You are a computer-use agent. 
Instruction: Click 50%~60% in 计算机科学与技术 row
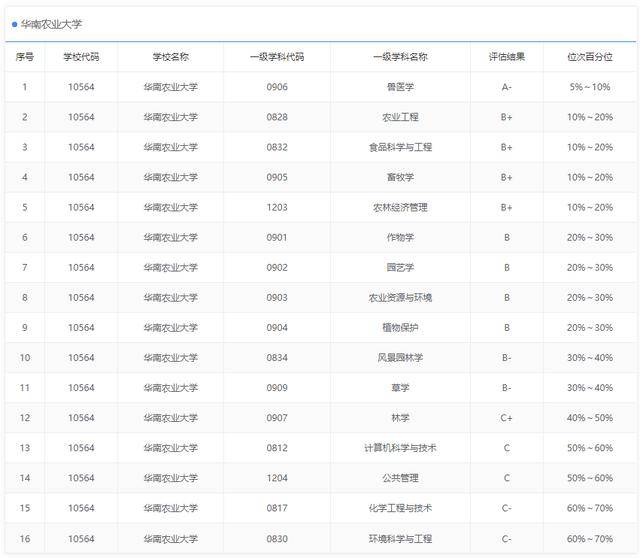point(590,448)
